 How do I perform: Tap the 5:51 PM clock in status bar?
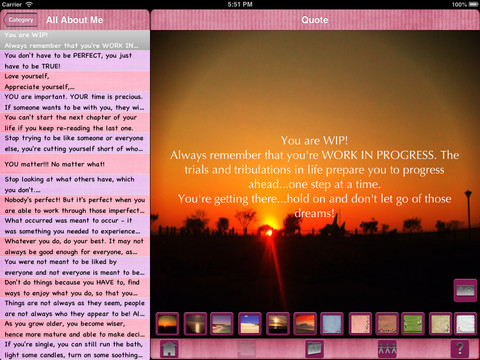[240, 4]
